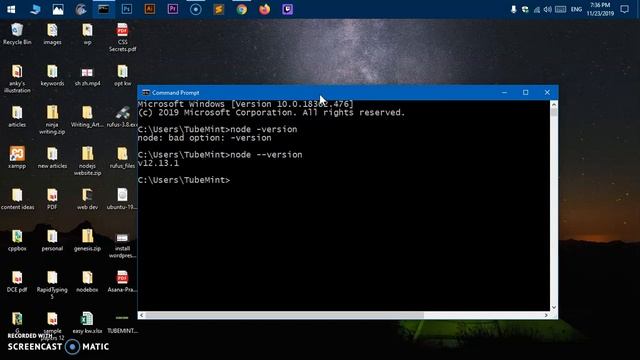Click the vertical scrollbar down arrow
This screenshot has height=360, width=640.
pyautogui.click(x=554, y=307)
